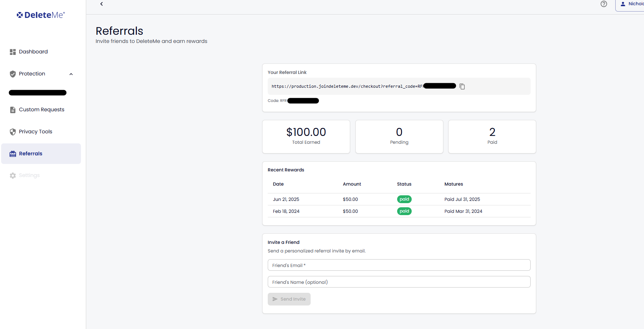Click the Status column header
644x329 pixels.
click(404, 184)
